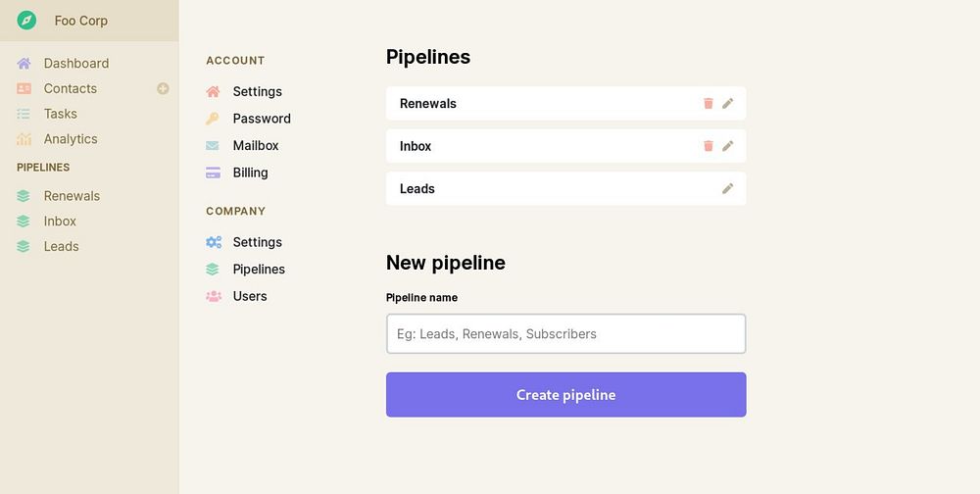980x494 pixels.
Task: Open Tasks from the left sidebar
Action: click(x=60, y=114)
